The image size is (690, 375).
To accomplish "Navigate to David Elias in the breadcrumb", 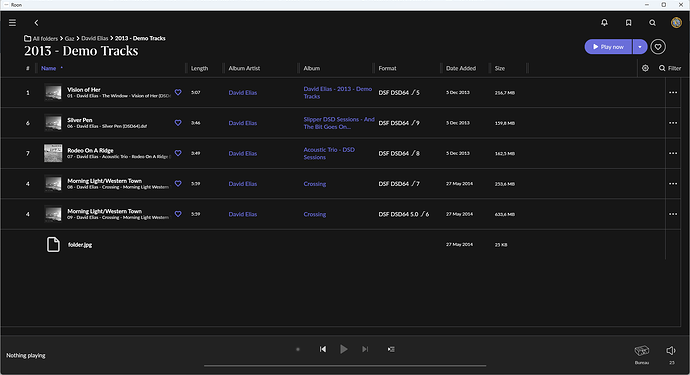I will (95, 38).
